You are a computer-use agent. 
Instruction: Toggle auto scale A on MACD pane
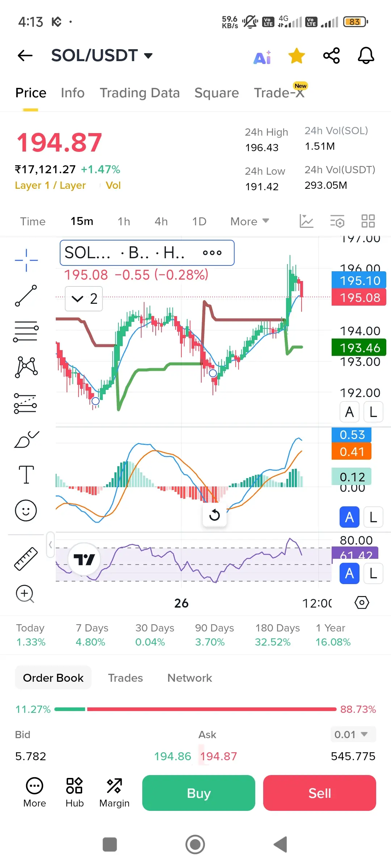[349, 517]
